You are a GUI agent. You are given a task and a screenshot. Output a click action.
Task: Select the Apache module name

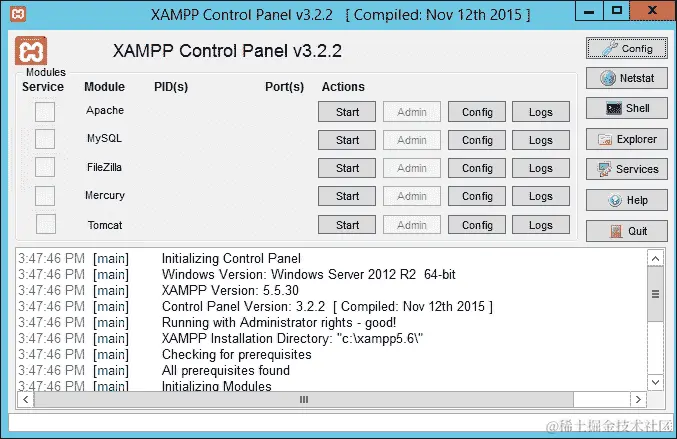point(105,111)
